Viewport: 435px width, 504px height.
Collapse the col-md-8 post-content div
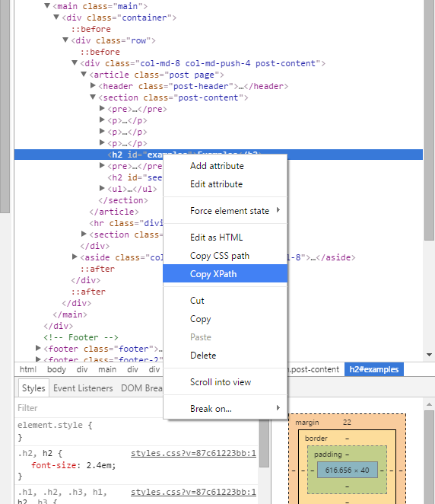coord(75,62)
